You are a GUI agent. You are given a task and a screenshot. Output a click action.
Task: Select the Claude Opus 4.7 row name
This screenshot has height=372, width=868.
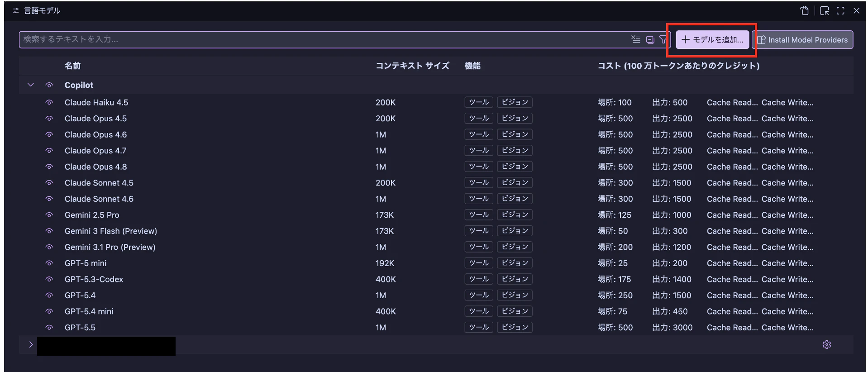tap(95, 151)
